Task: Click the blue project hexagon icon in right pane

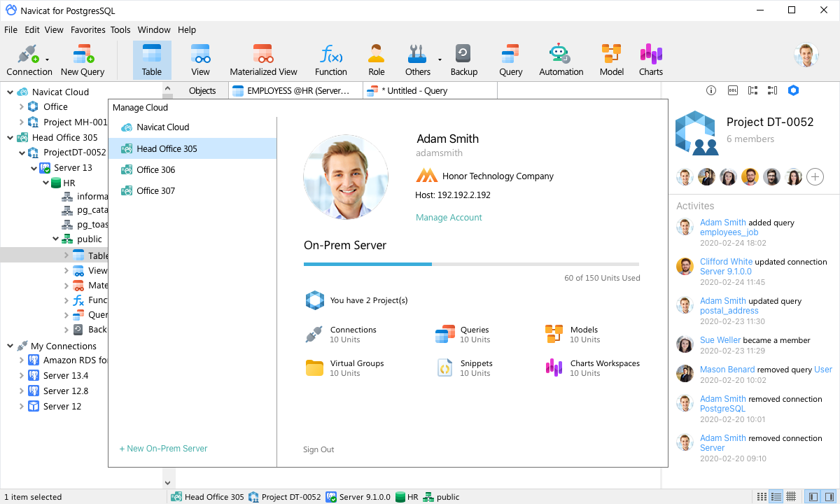Action: point(793,90)
